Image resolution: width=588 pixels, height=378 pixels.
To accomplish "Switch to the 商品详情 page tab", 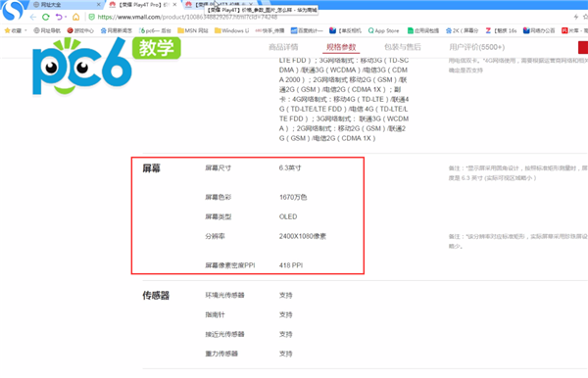I will click(x=283, y=47).
